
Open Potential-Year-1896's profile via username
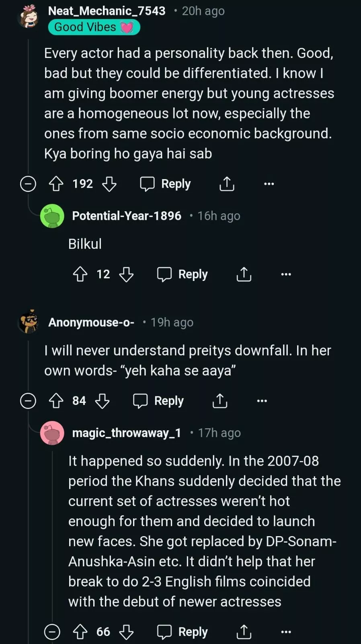click(127, 216)
